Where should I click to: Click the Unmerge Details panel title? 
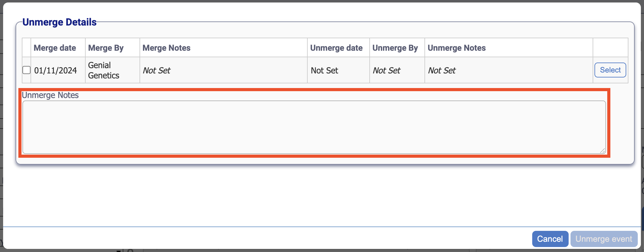[59, 22]
